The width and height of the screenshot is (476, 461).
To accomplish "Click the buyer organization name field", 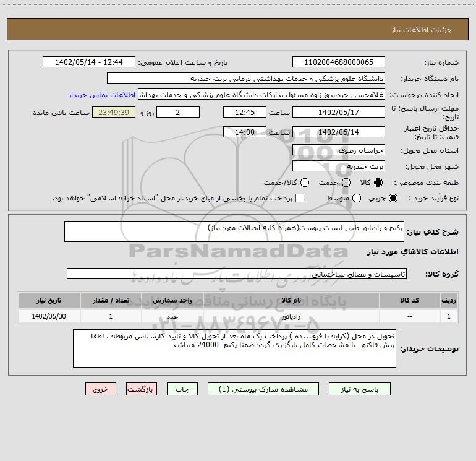I will tap(246, 78).
